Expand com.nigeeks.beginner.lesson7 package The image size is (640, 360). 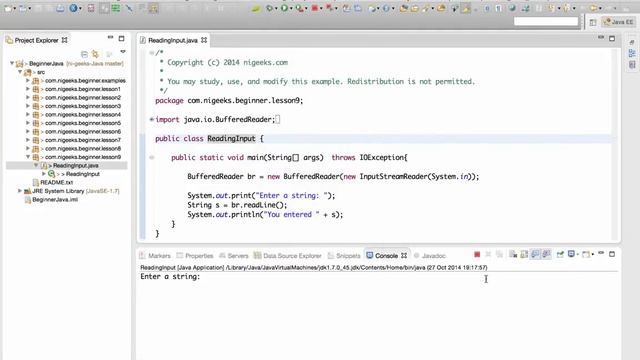coord(28,140)
